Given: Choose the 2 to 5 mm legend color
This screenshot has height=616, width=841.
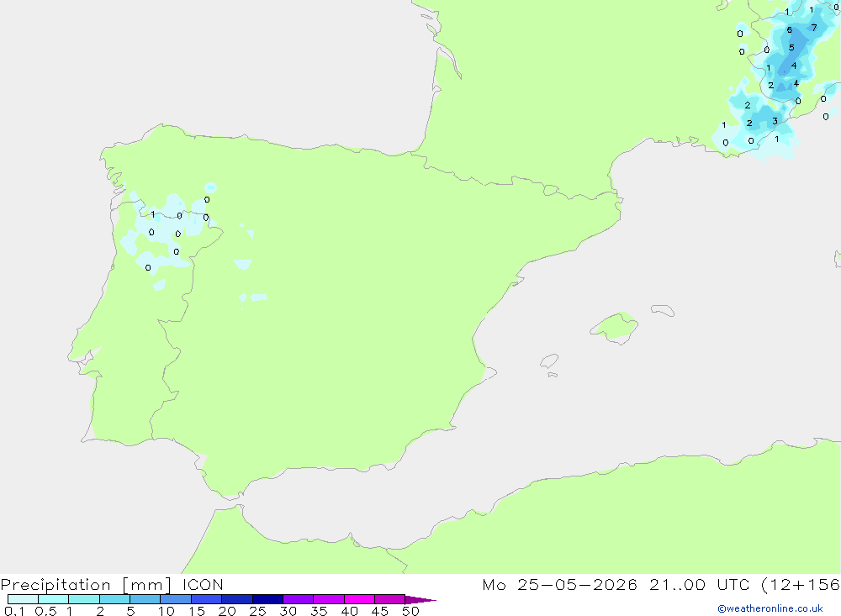Looking at the screenshot, I should 114,599.
